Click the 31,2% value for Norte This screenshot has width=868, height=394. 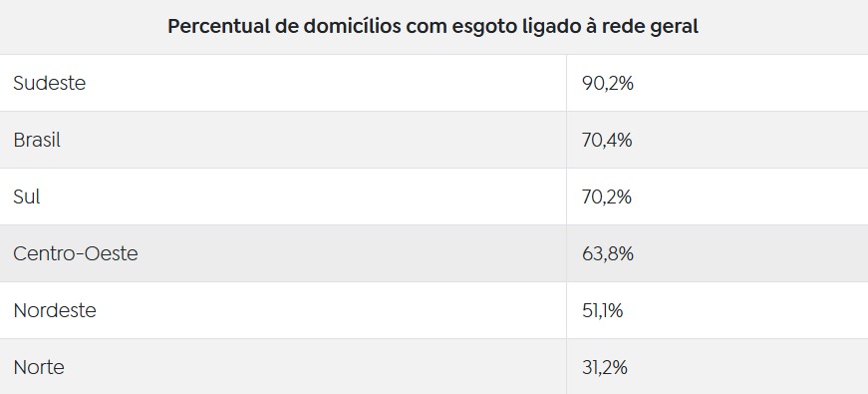[605, 368]
